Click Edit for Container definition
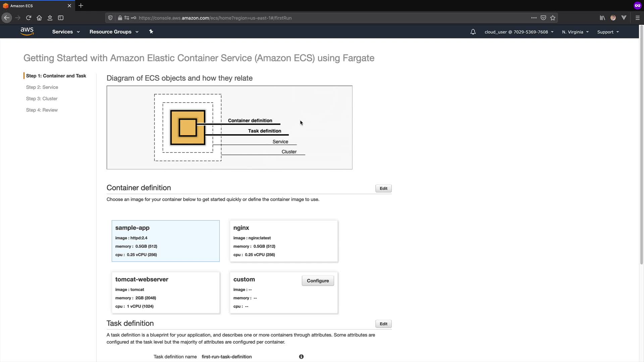 [x=383, y=188]
